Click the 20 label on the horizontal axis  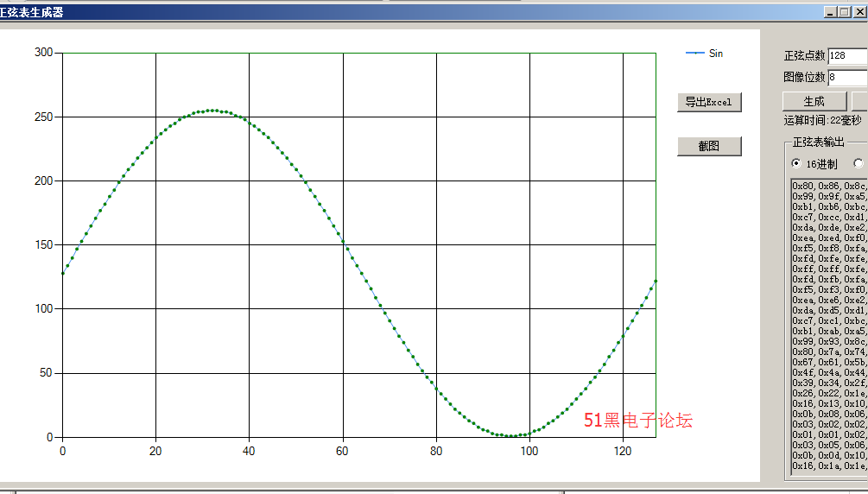[155, 452]
